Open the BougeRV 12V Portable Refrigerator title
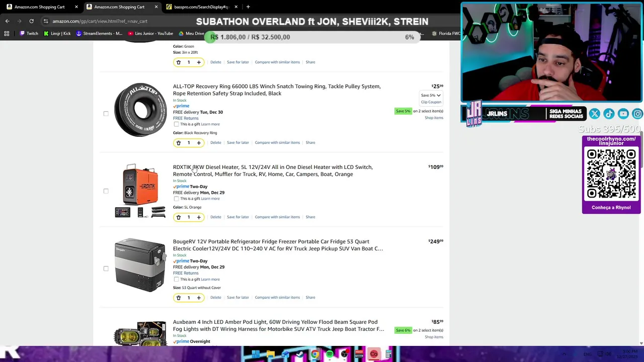 click(x=278, y=245)
